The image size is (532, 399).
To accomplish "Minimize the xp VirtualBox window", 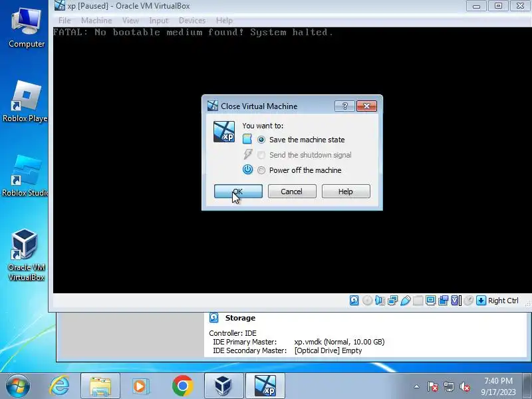I will click(476, 6).
